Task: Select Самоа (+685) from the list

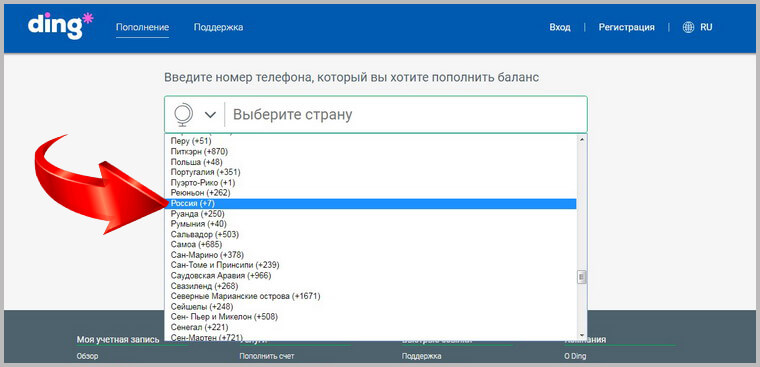Action: pos(370,244)
